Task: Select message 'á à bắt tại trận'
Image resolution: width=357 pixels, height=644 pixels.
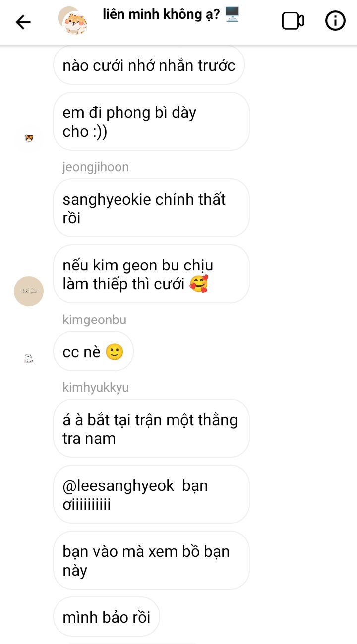Action: click(x=151, y=429)
